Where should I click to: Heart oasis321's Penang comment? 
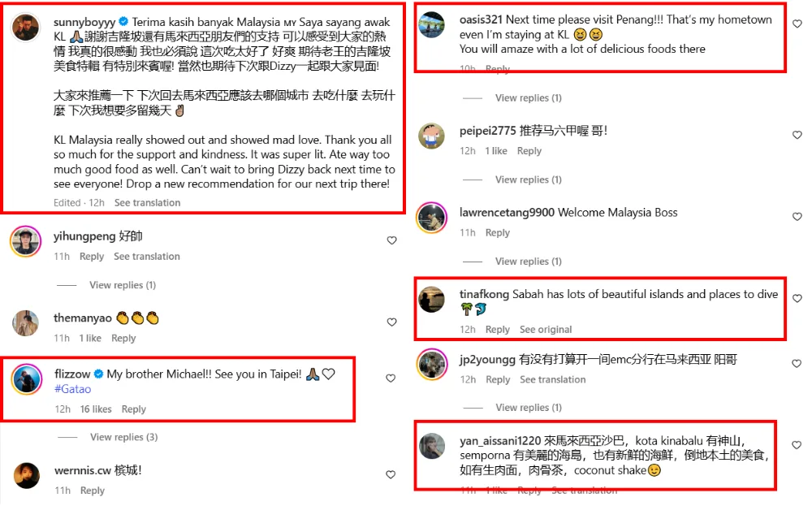pyautogui.click(x=797, y=24)
